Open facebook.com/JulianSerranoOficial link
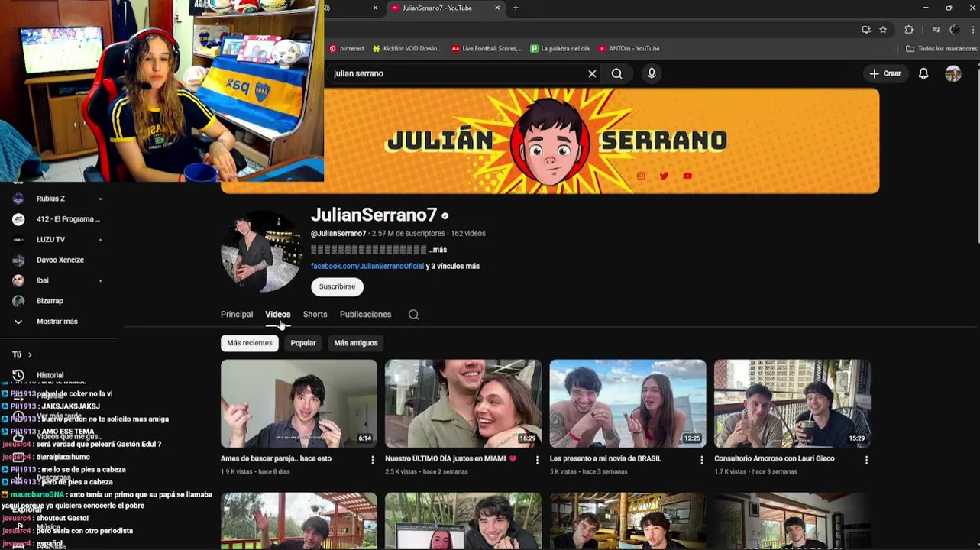Screen dimensions: 980x550 (x=367, y=266)
